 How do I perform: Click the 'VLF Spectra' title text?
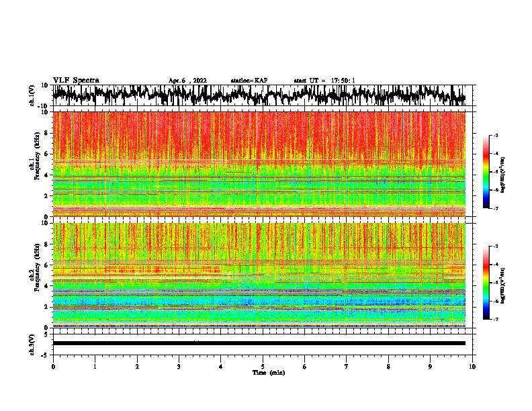pyautogui.click(x=76, y=81)
